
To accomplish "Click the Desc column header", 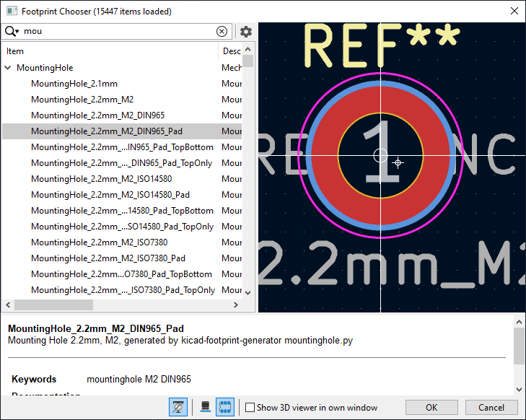I will [x=231, y=51].
